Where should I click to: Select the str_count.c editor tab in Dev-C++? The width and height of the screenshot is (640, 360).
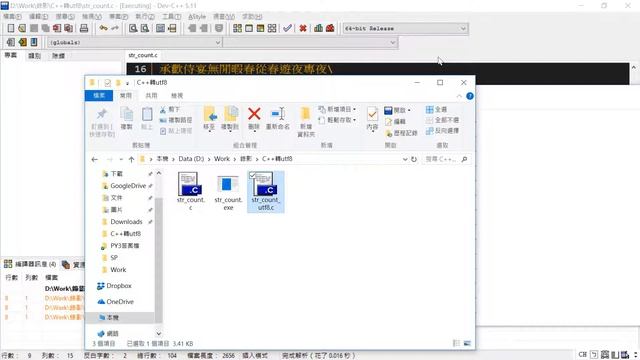142,55
